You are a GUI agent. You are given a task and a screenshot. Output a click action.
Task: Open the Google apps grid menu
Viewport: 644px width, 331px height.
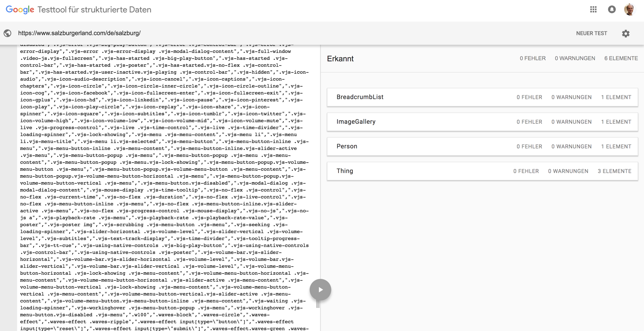click(593, 10)
